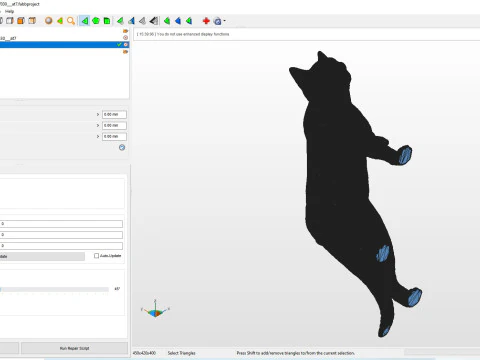This screenshot has width=480, height=360.
Task: Click the Press Shift status bar hint
Action: [296, 353]
